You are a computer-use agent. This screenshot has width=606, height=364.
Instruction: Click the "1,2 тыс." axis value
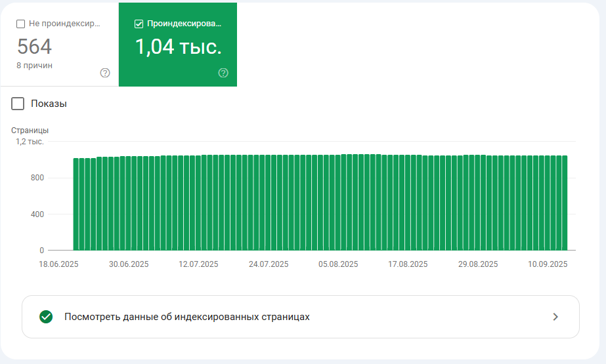pyautogui.click(x=30, y=142)
